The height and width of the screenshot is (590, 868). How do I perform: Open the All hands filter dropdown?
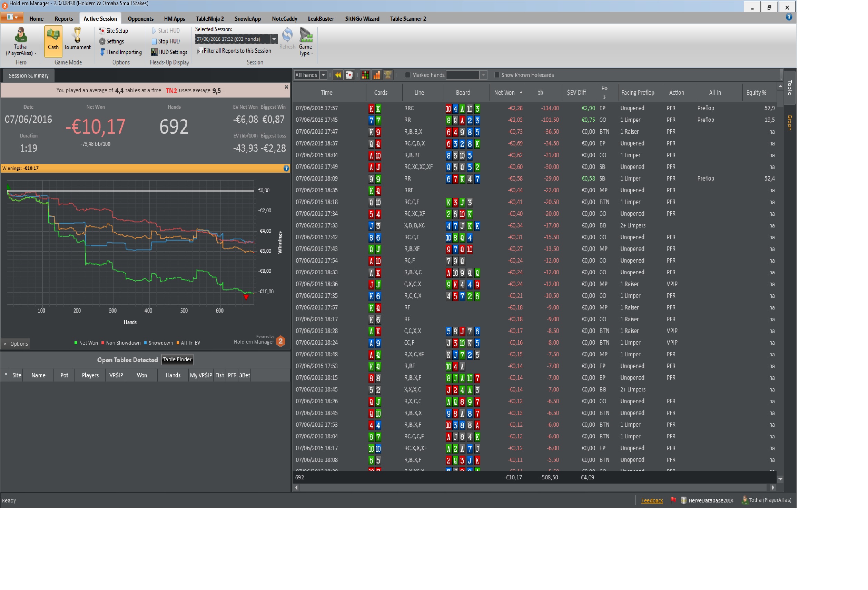324,75
